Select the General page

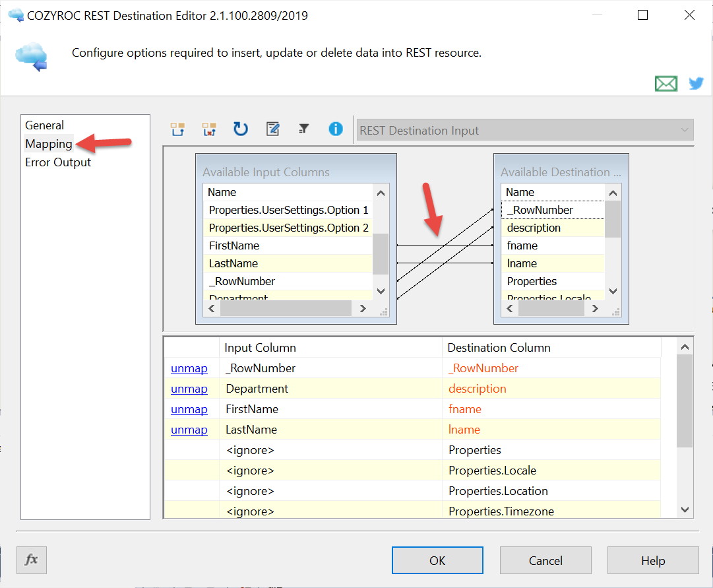[45, 125]
